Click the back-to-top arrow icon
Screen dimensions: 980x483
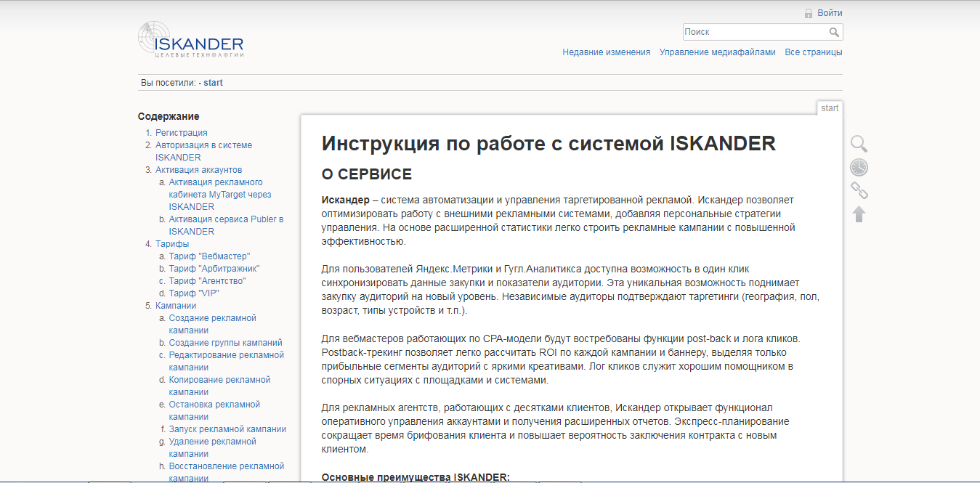859,214
